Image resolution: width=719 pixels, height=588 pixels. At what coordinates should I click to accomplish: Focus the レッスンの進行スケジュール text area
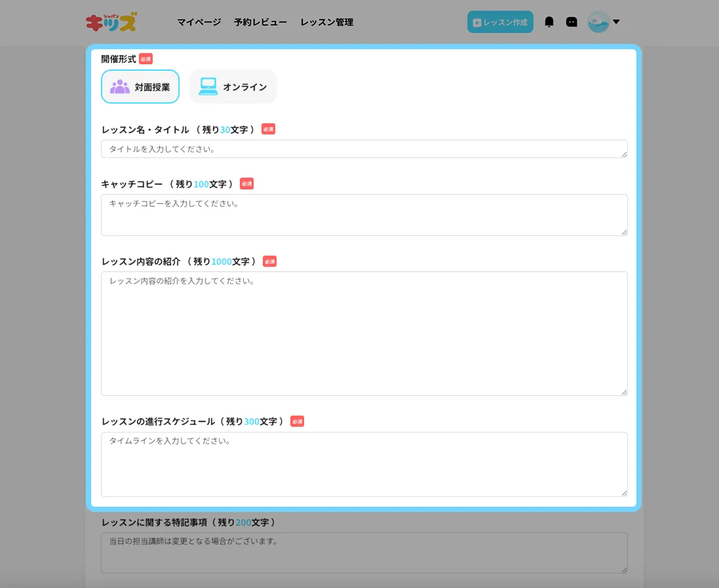364,464
